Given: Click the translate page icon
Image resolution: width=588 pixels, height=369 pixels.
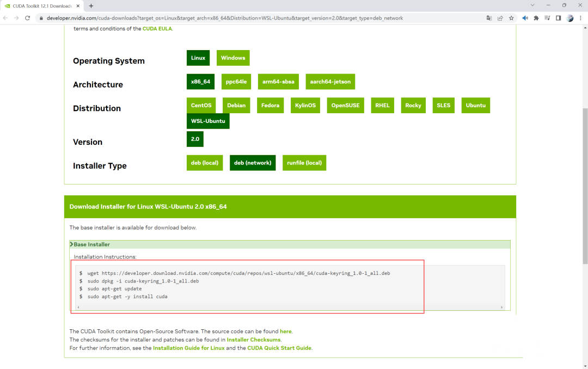Looking at the screenshot, I should (489, 18).
